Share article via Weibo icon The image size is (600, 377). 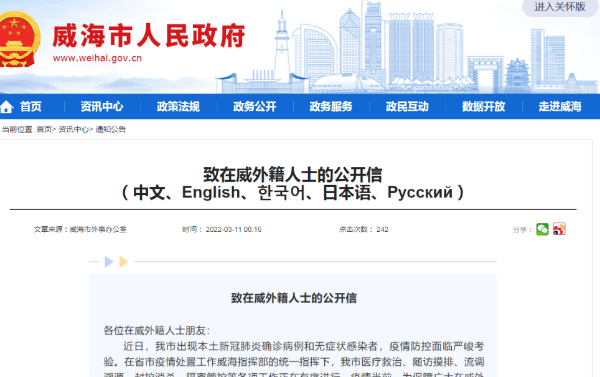pyautogui.click(x=559, y=229)
